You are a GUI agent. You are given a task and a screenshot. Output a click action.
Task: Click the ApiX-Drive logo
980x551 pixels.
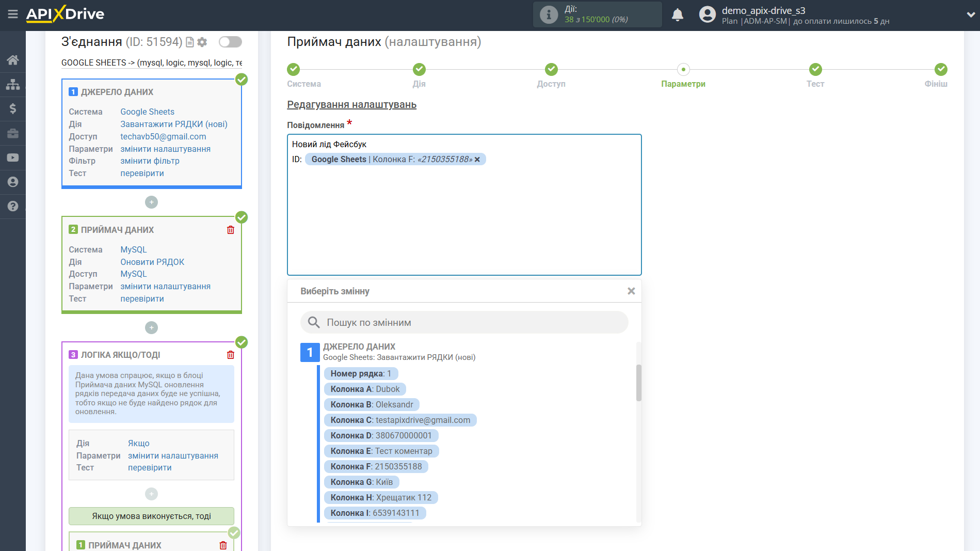pyautogui.click(x=65, y=14)
